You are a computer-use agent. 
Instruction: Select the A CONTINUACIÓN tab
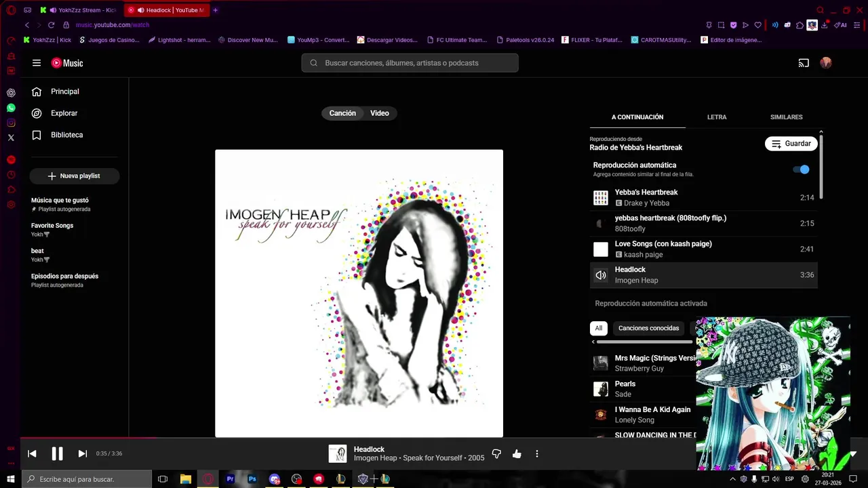[637, 117]
